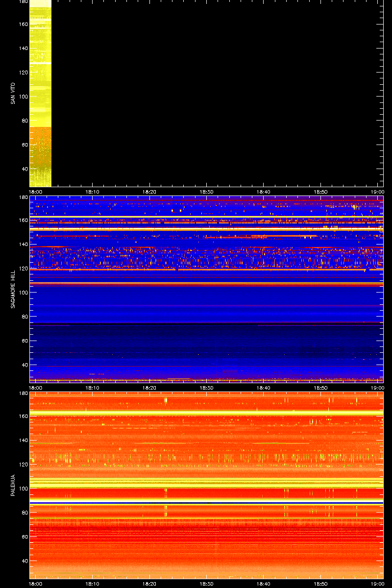The height and width of the screenshot is (588, 392).
Task: Click the 18:30 time label under San Vito panel
Action: [x=207, y=192]
